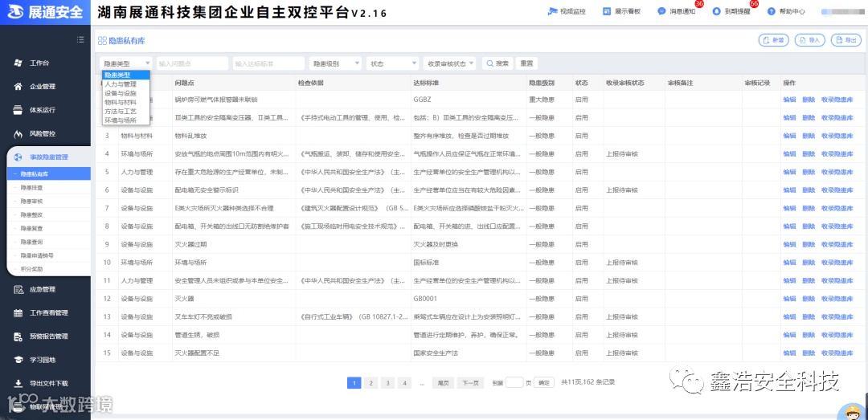Open the 收录审核状态 dropdown filter
This screenshot has height=420, width=868.
click(x=449, y=63)
